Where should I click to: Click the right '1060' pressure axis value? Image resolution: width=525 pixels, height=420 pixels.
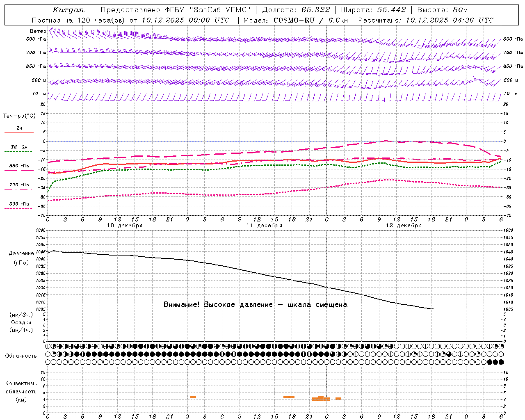tap(508, 231)
